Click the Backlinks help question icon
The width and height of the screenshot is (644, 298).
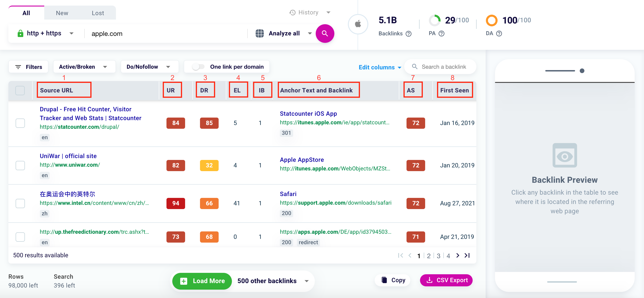(409, 34)
